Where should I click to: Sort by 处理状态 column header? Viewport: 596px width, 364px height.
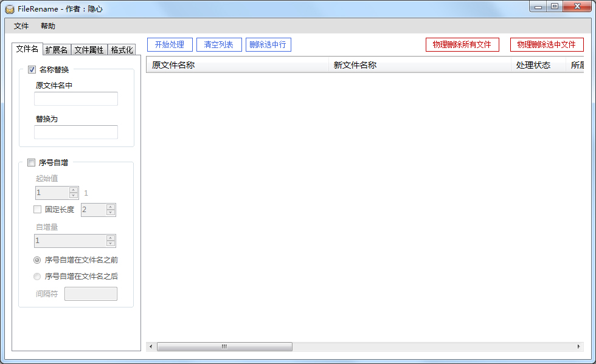pos(539,65)
